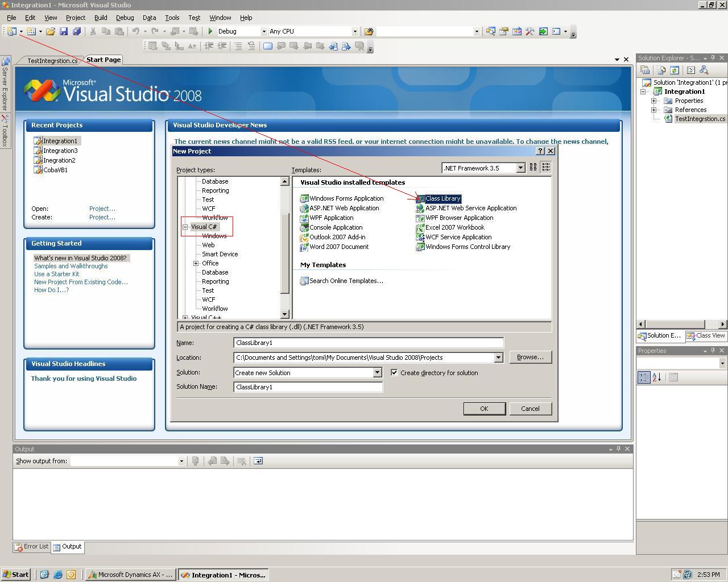Viewport: 728px width, 582px height.
Task: Open the Toolbox hammer-and-wrench icon
Action: coord(530,31)
